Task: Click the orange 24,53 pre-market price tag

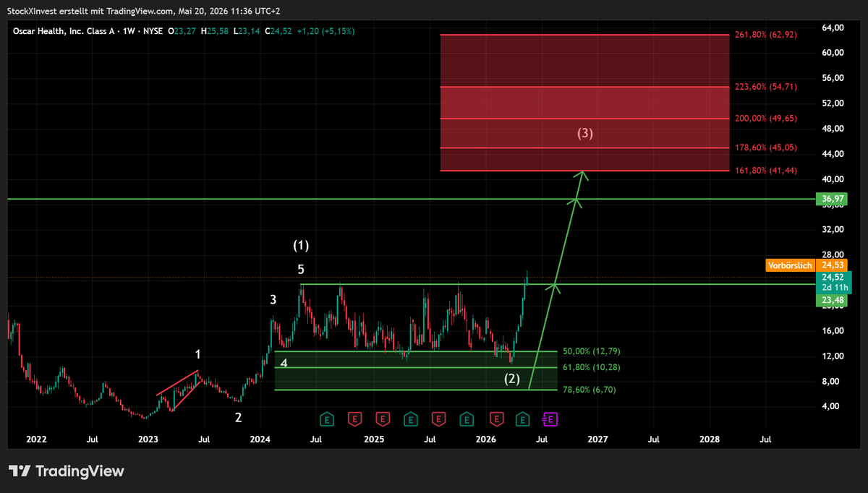Action: coord(833,265)
